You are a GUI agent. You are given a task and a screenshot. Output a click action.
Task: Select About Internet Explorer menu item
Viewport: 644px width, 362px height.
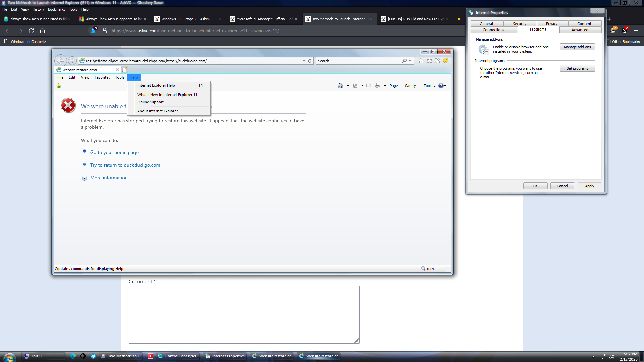(157, 111)
